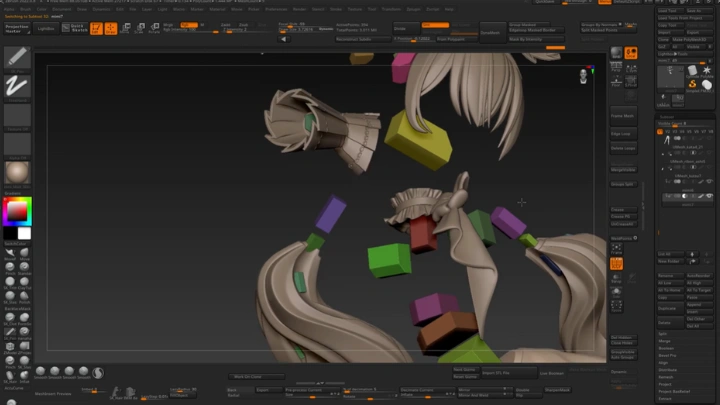Select the Move transform icon
The height and width of the screenshot is (405, 720).
pyautogui.click(x=125, y=28)
